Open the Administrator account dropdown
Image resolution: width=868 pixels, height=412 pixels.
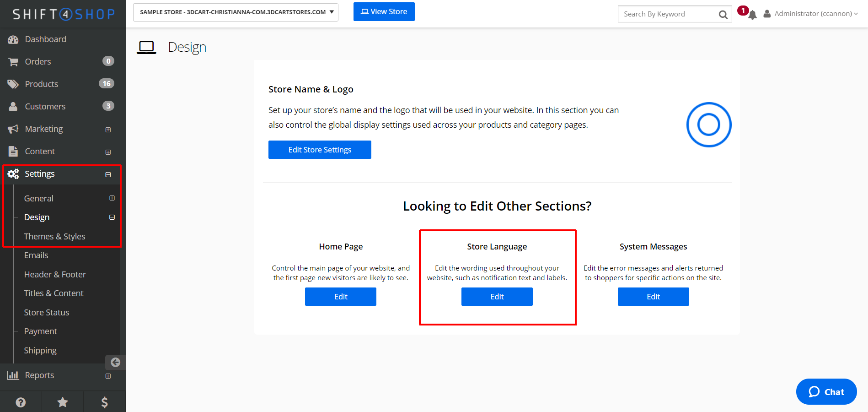pyautogui.click(x=811, y=14)
